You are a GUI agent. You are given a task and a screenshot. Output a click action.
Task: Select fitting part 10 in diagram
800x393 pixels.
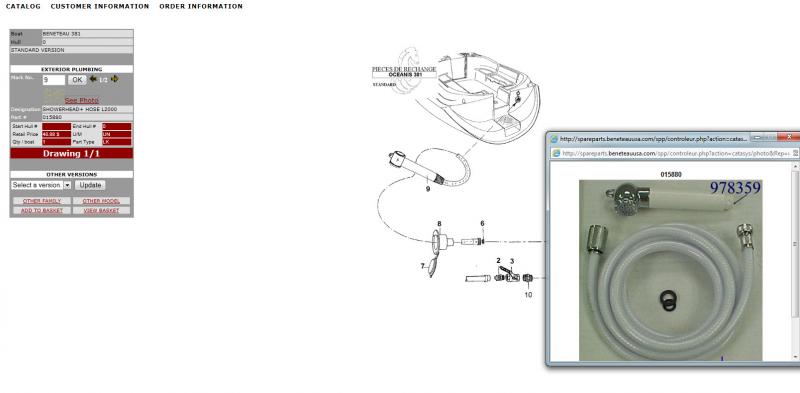528,279
